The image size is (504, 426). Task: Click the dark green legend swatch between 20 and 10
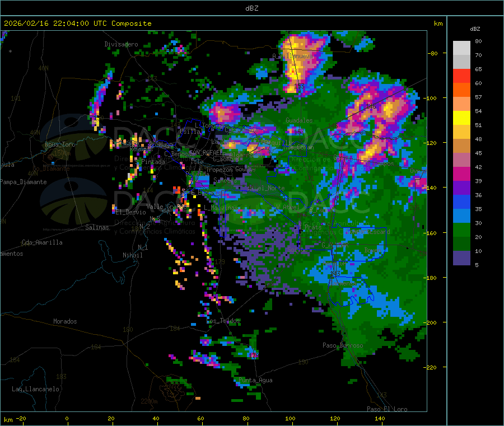(x=461, y=244)
